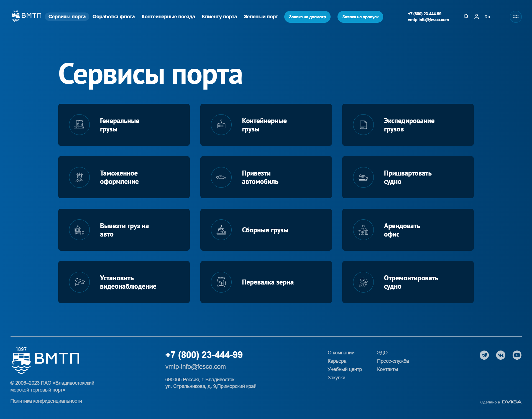Open the Контакты footer link
Viewport: 532px width, 419px height.
pyautogui.click(x=387, y=369)
